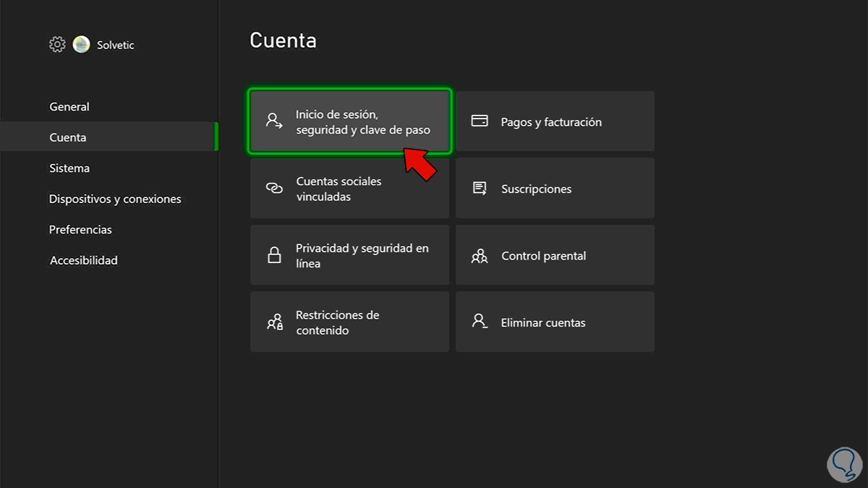Open the Sistema settings section

69,168
